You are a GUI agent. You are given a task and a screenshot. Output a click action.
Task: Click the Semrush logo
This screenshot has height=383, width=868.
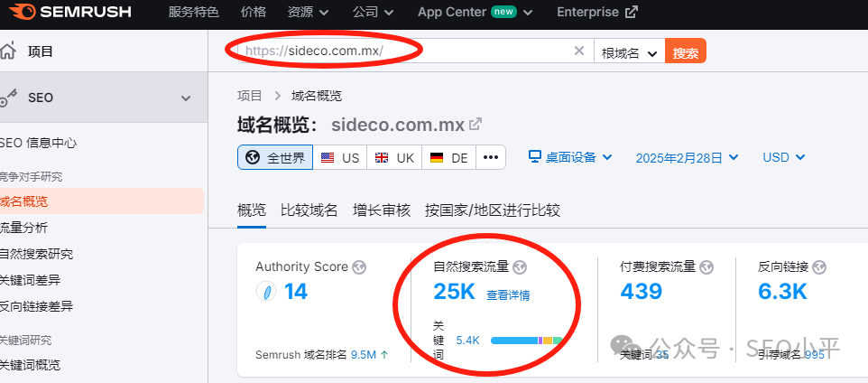click(69, 12)
